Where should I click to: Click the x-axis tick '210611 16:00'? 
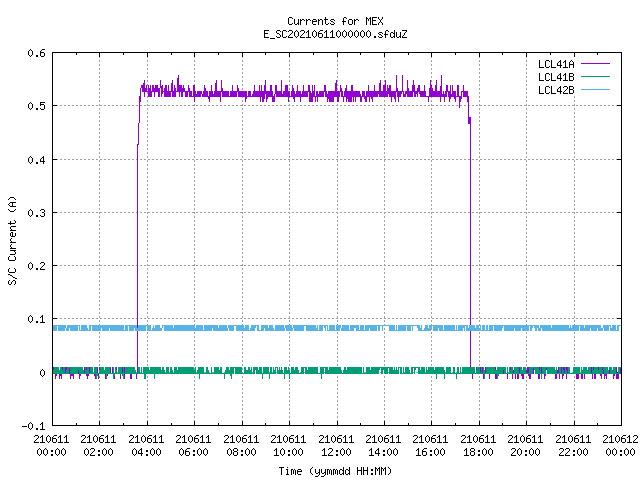(x=430, y=446)
